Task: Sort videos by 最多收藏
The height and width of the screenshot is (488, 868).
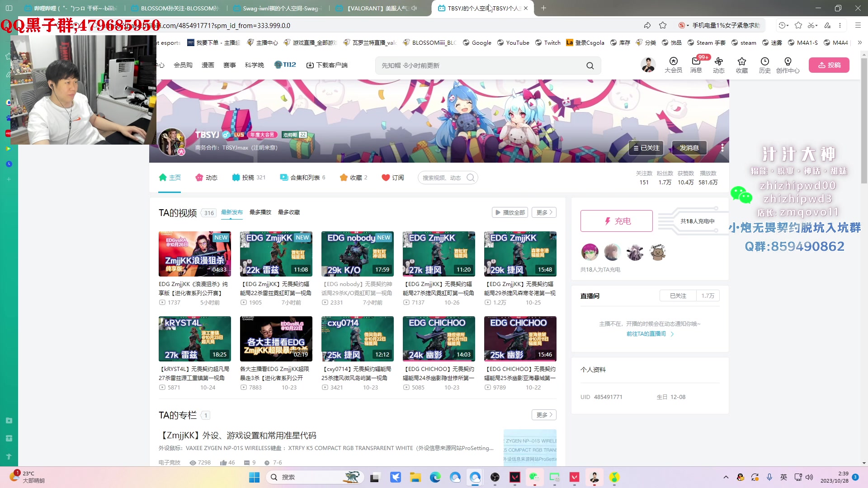Action: (x=289, y=212)
